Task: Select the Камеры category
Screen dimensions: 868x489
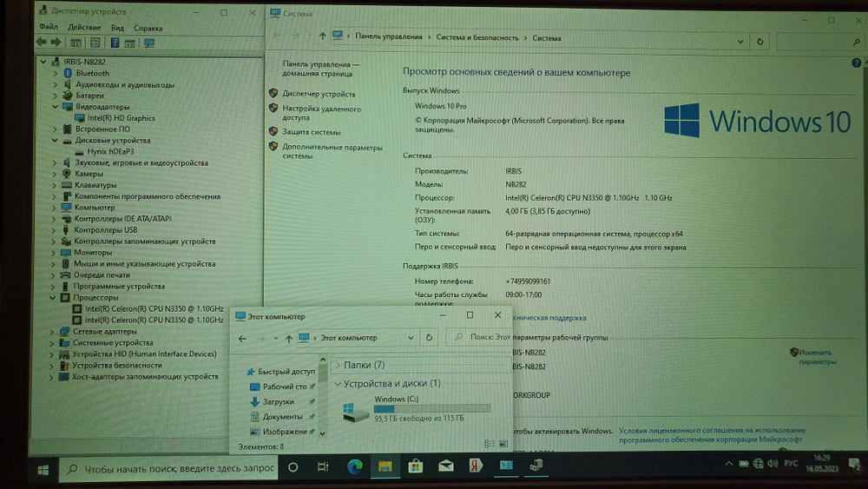Action: [89, 174]
